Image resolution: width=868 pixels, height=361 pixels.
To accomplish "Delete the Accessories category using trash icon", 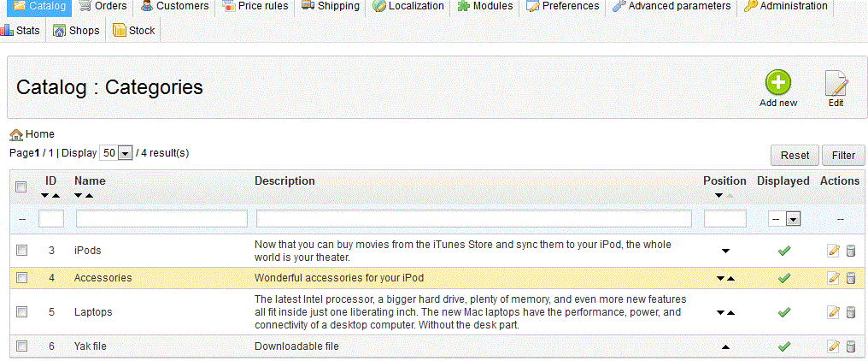I will pos(850,278).
